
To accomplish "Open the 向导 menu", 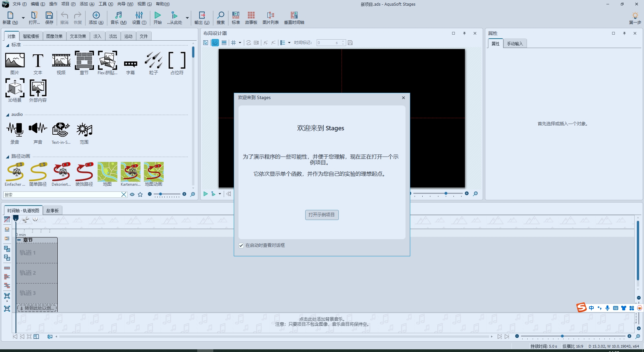I will [x=125, y=4].
